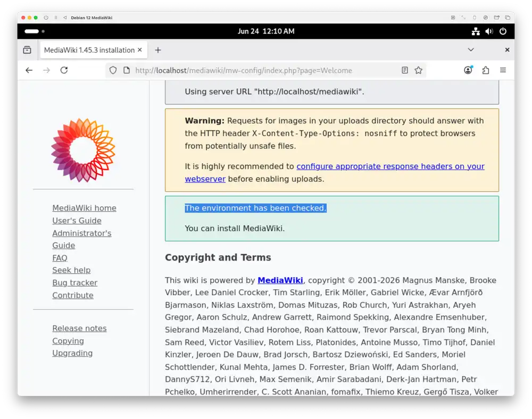Click the Activities pill in top bar

(x=31, y=31)
